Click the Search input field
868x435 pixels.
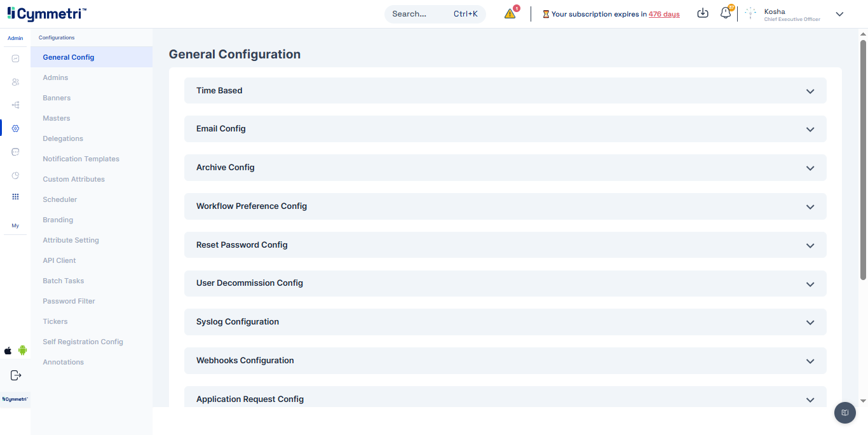pyautogui.click(x=419, y=14)
